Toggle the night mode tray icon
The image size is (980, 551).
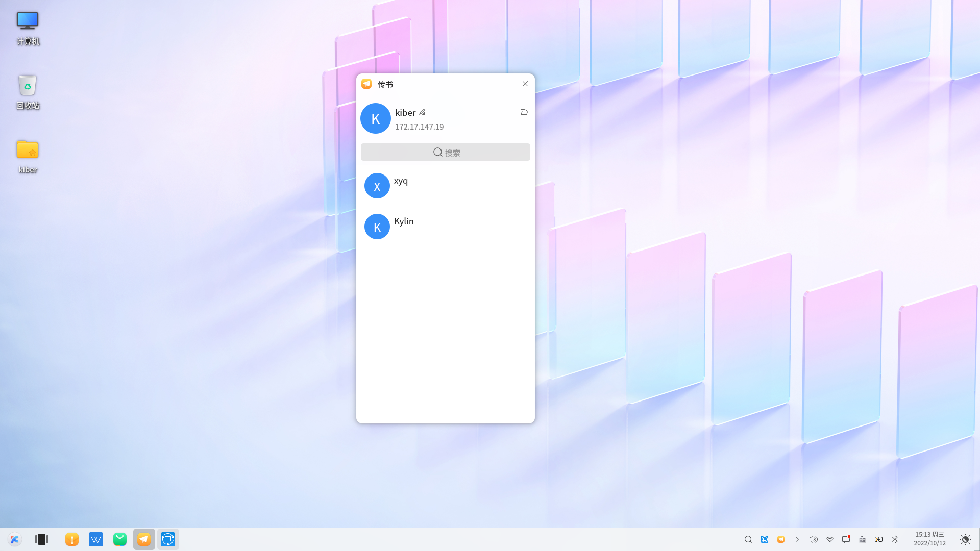coord(965,539)
